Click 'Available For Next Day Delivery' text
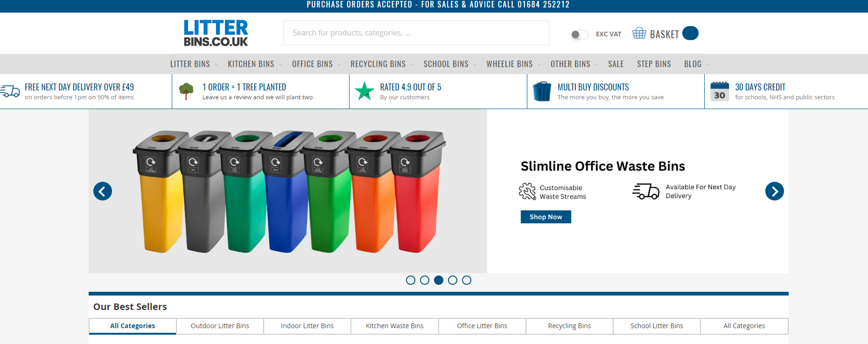Viewport: 868px width, 344px height. tap(700, 191)
